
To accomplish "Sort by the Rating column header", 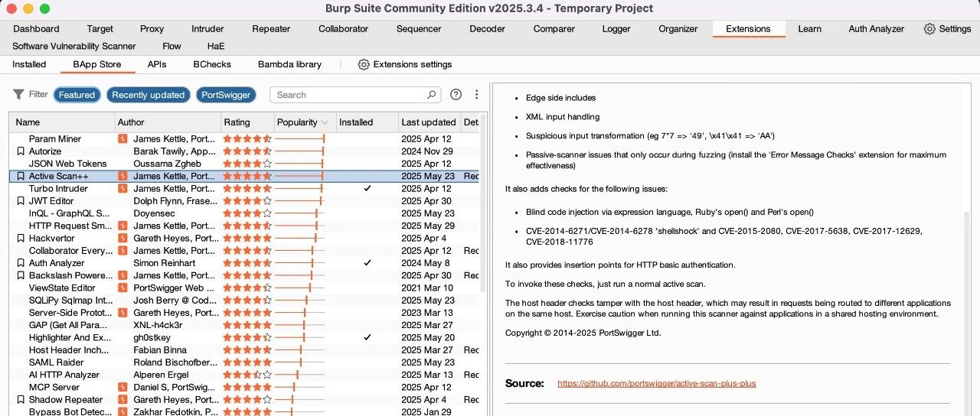I will tap(247, 122).
